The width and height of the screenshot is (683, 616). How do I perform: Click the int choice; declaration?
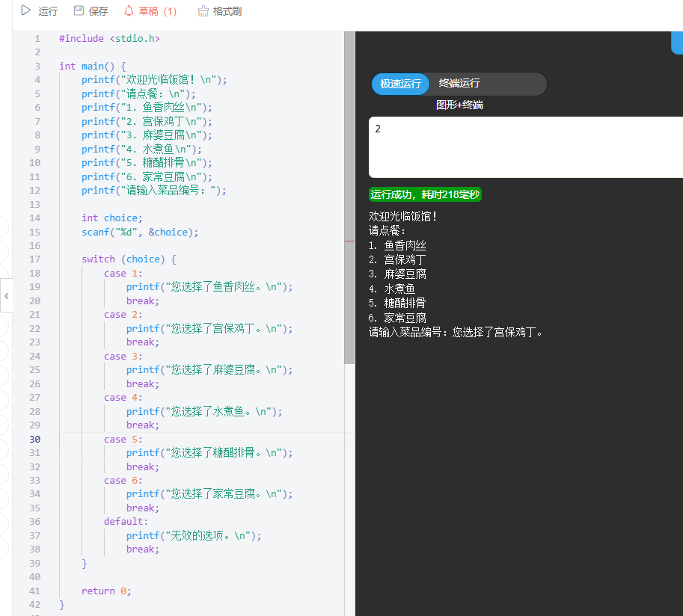112,218
